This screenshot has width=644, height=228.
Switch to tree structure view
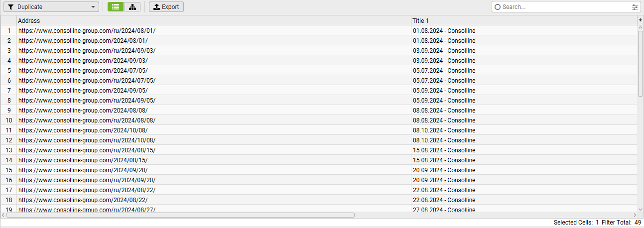pyautogui.click(x=132, y=7)
